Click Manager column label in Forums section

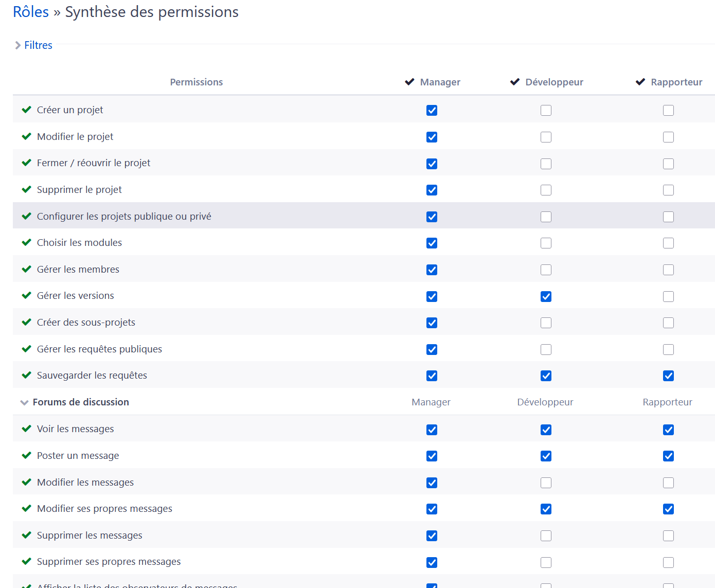[431, 402]
